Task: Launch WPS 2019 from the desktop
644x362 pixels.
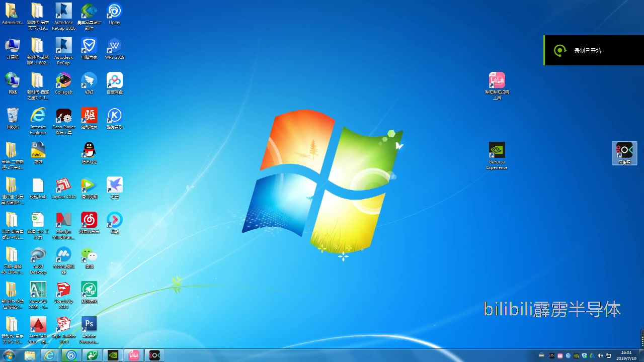Action: tap(114, 49)
